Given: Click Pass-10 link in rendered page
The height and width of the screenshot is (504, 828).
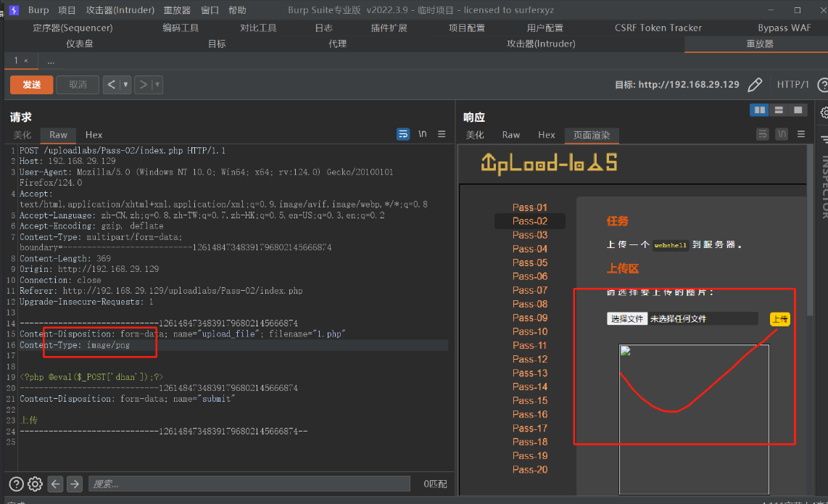Looking at the screenshot, I should coord(530,332).
